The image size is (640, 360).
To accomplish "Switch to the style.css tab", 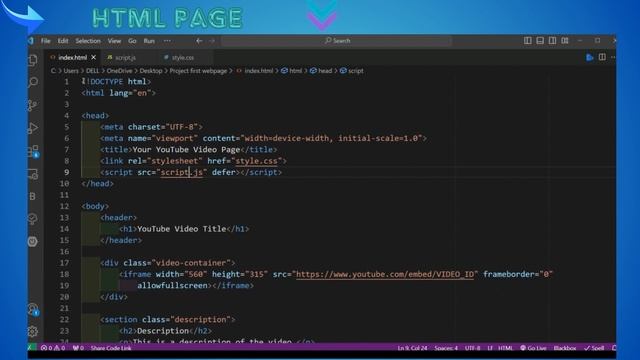I will pos(182,58).
